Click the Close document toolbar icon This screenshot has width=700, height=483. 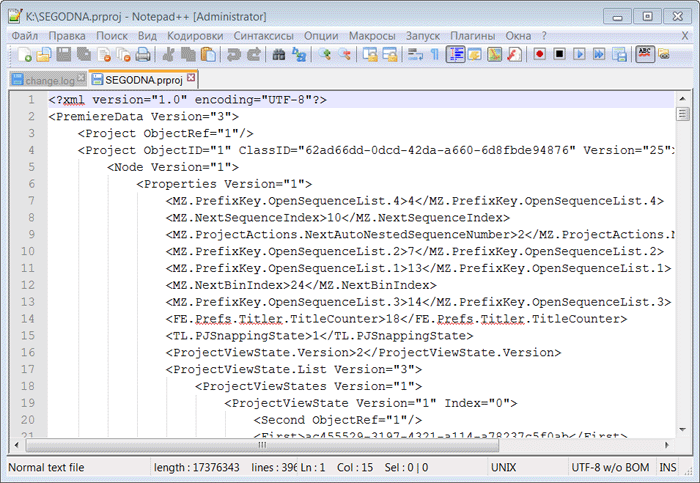coord(104,54)
